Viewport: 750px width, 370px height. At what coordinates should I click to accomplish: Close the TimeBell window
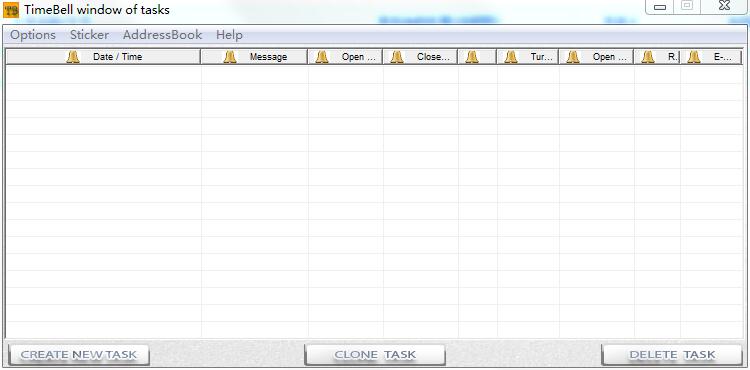(x=725, y=6)
